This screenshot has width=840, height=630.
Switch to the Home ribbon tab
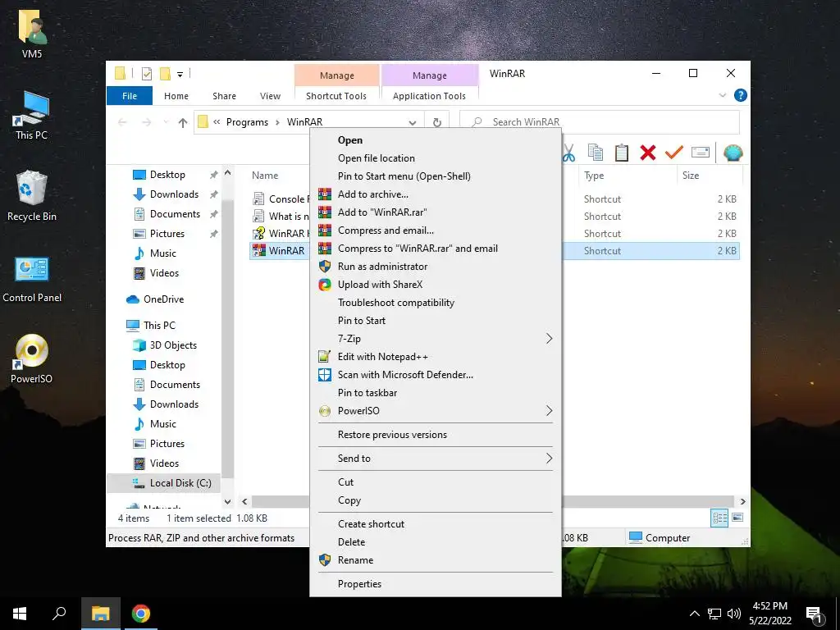(176, 96)
